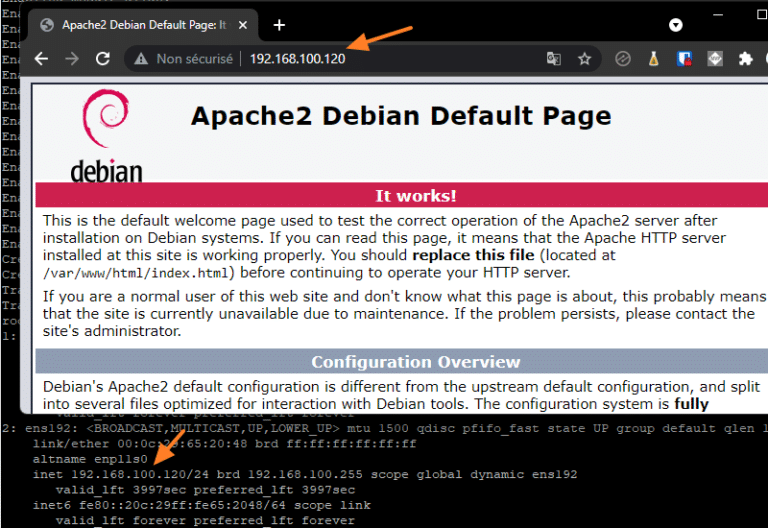Screen dimensions: 768x528
Task: Click the yellow flask extension icon
Action: coord(653,59)
